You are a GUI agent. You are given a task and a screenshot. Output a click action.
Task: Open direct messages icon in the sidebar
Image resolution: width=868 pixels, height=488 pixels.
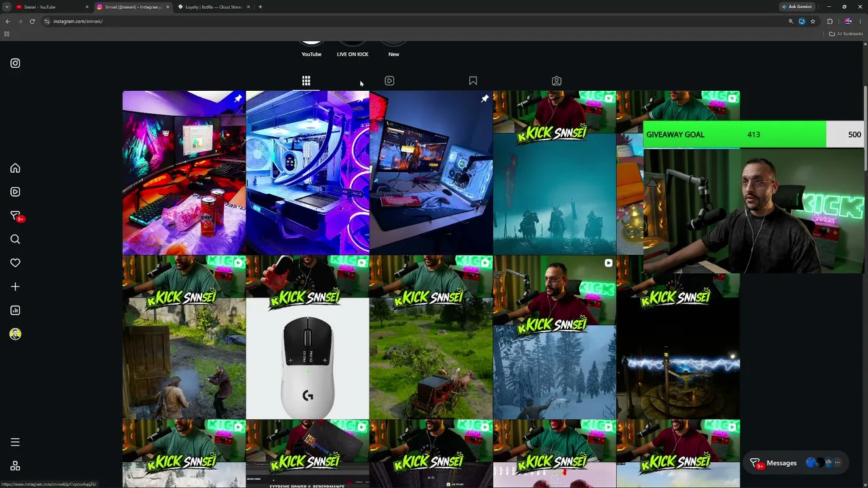point(15,216)
